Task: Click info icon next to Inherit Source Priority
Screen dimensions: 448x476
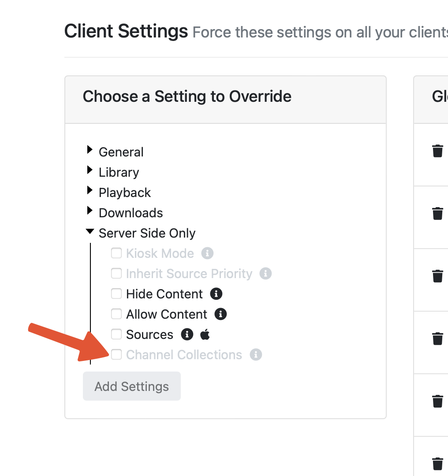Action: 265,274
